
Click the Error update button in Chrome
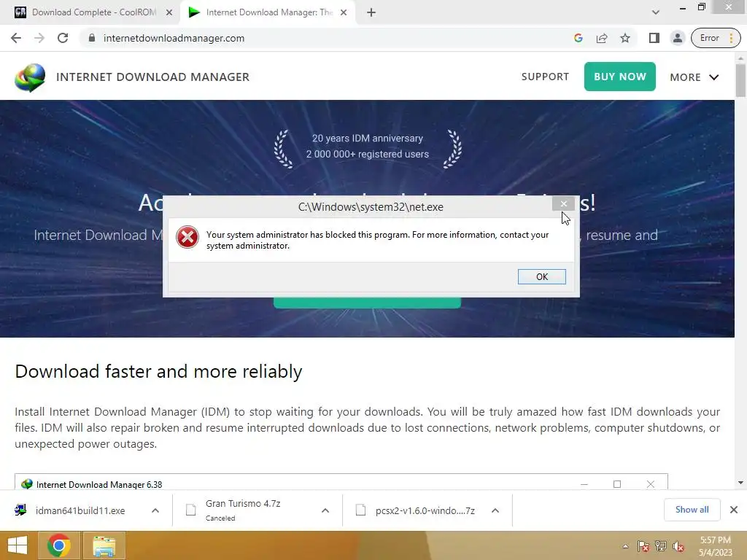point(716,38)
